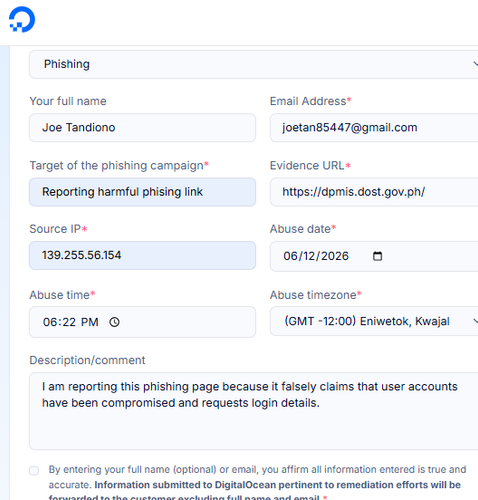Select the Email Address input field
Image resolution: width=478 pixels, height=500 pixels.
pyautogui.click(x=374, y=128)
